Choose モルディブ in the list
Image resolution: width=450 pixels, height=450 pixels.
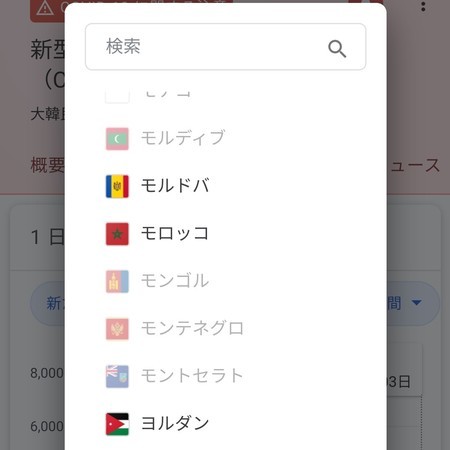[226, 139]
